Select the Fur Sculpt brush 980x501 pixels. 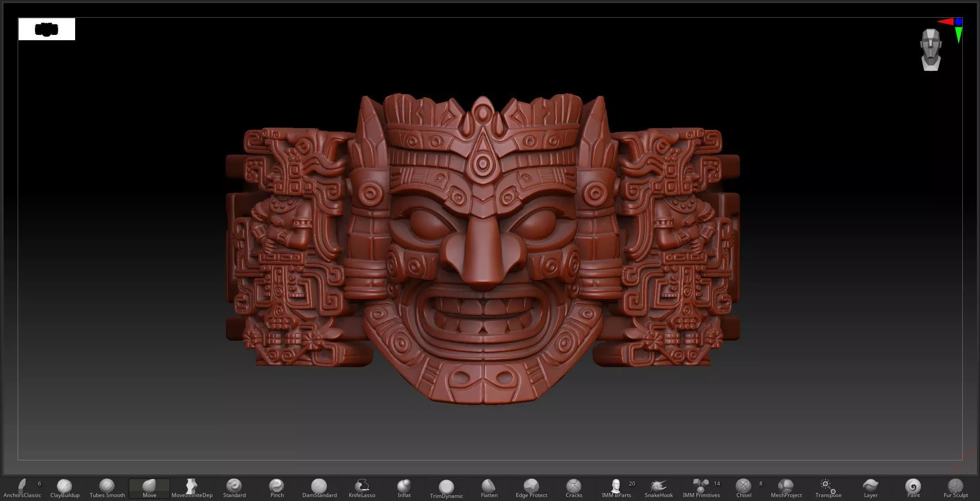pyautogui.click(x=956, y=488)
